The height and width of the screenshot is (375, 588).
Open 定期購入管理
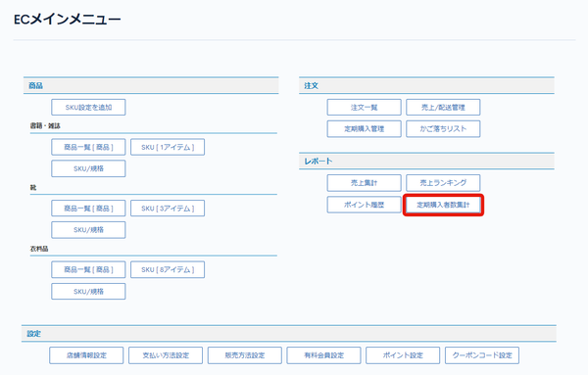click(365, 129)
